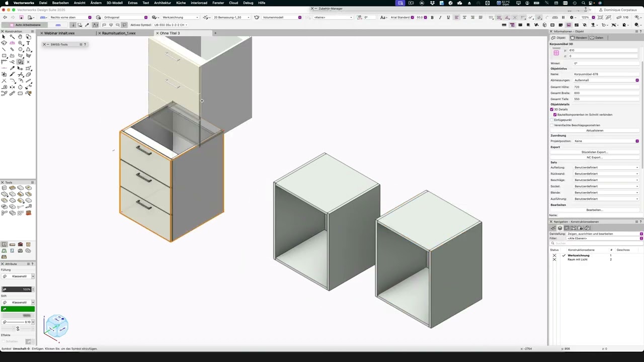Open the Aufteilung dropdown
The image size is (644, 362).
coord(606,167)
